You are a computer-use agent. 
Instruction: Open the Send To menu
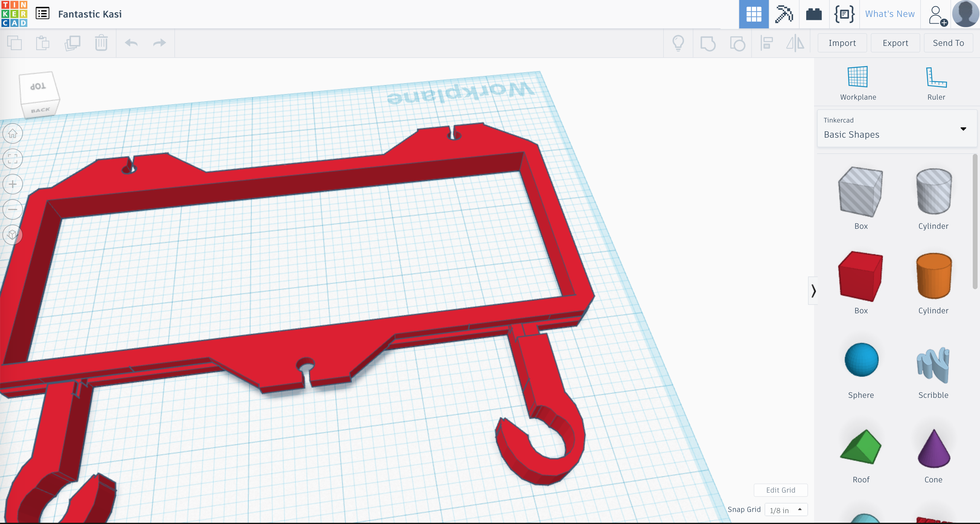948,42
